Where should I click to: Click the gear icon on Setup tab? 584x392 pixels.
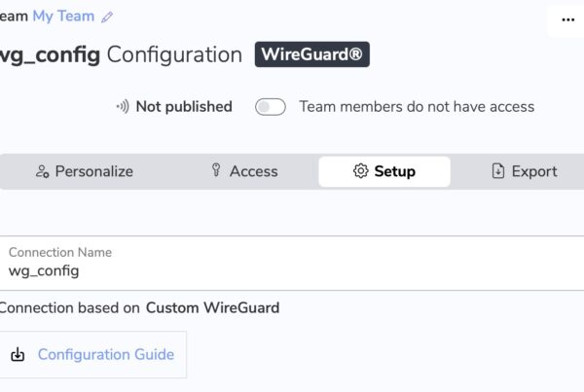pos(360,171)
